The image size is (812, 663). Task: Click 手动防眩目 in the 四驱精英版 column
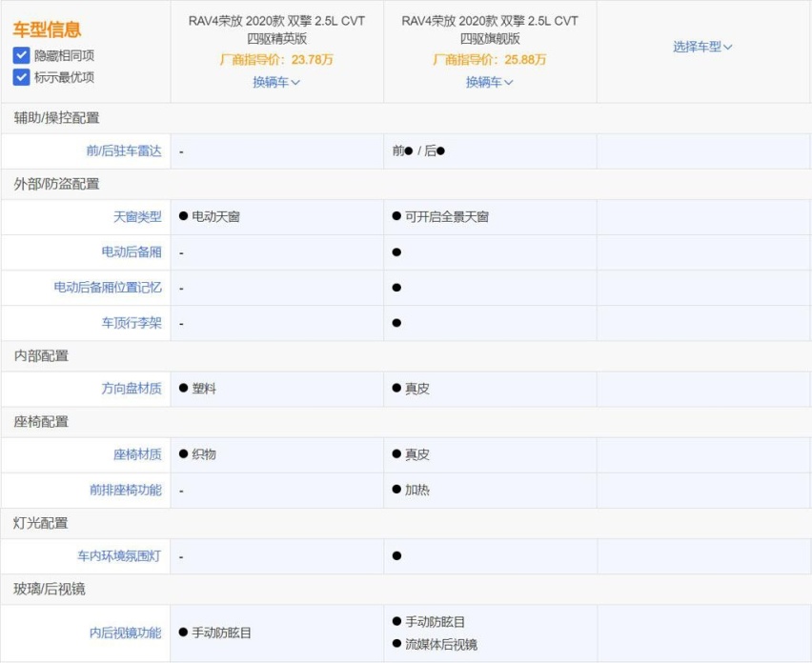[222, 633]
